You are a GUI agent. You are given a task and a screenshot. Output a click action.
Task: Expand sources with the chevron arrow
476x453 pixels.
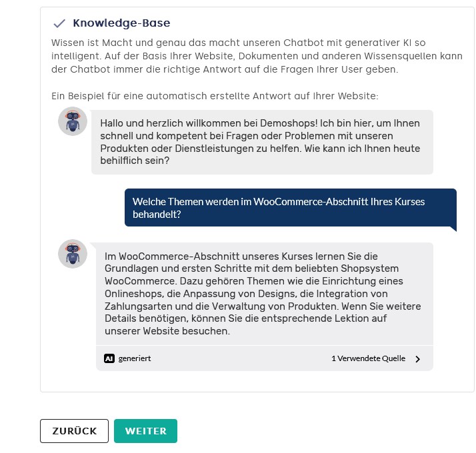point(418,359)
